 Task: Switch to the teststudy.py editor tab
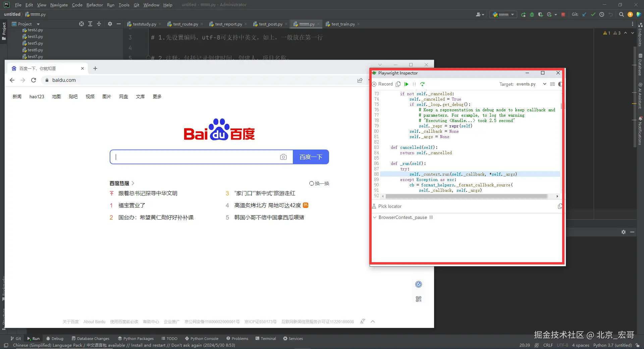[x=144, y=24]
